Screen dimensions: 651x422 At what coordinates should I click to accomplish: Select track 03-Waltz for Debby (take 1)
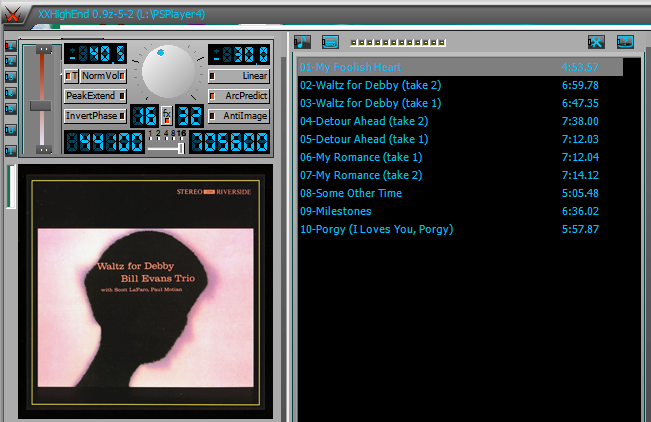tap(460, 103)
